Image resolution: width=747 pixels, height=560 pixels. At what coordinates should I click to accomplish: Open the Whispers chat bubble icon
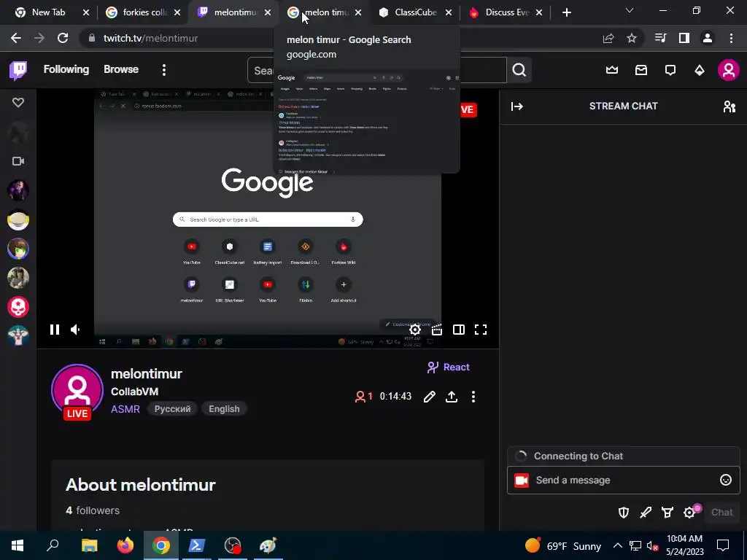(x=670, y=70)
